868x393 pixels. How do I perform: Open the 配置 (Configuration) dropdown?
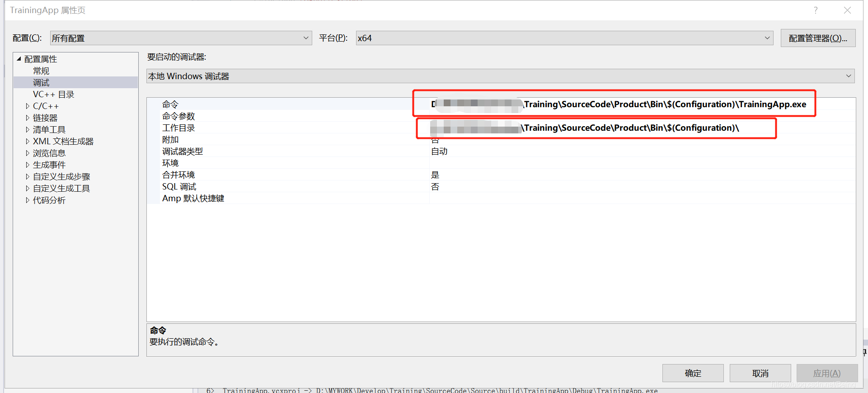181,38
